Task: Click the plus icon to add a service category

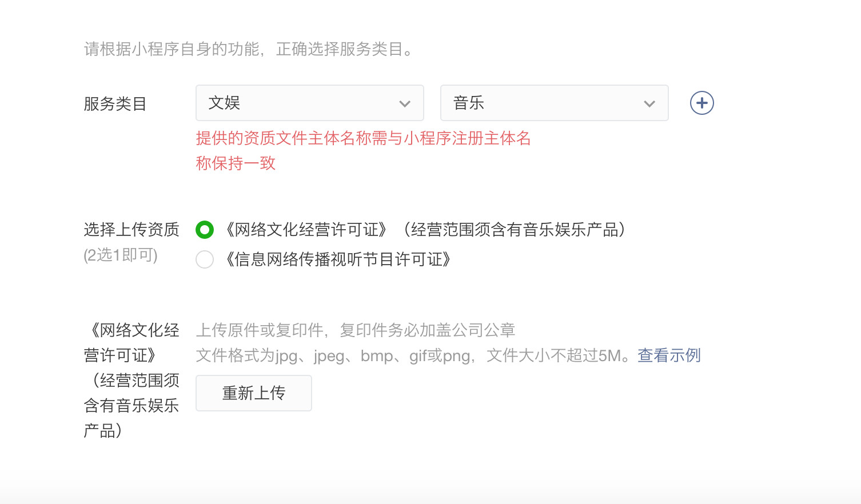Action: point(701,103)
